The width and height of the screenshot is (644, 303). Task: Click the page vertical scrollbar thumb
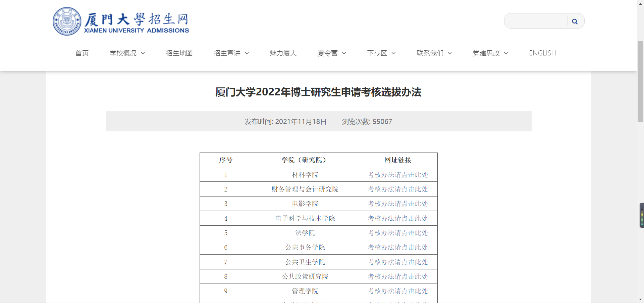[640, 81]
